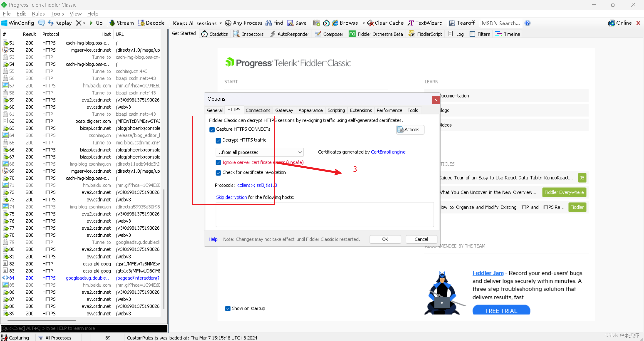Open Find sessions tool
644x341 pixels.
[274, 23]
